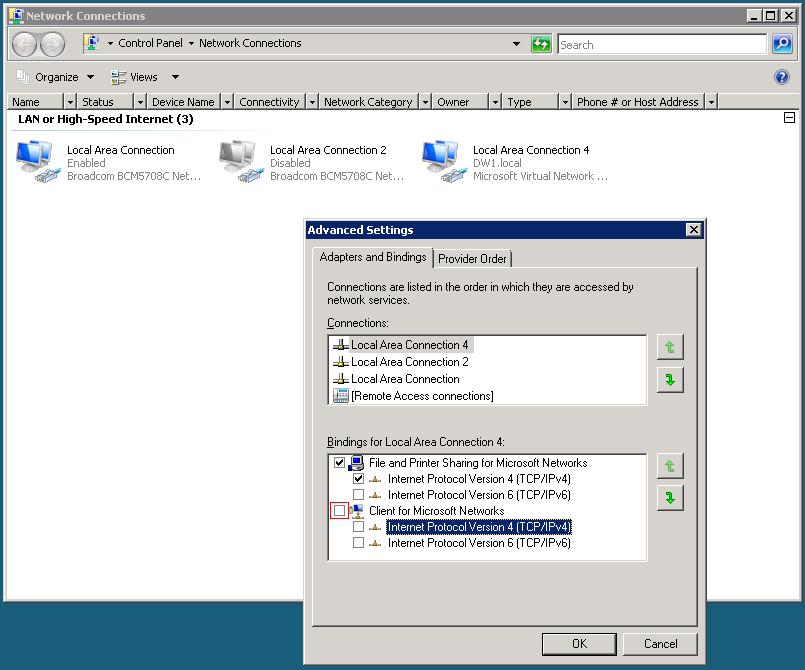This screenshot has height=670, width=805.
Task: Enable Client for Microsoft Networks checkbox
Action: (339, 510)
